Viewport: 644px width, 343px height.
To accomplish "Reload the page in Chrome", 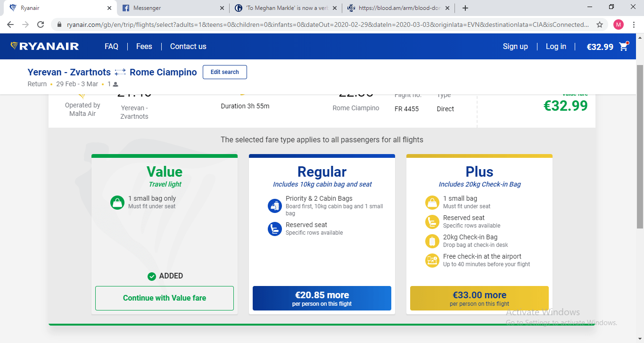I will (x=41, y=24).
